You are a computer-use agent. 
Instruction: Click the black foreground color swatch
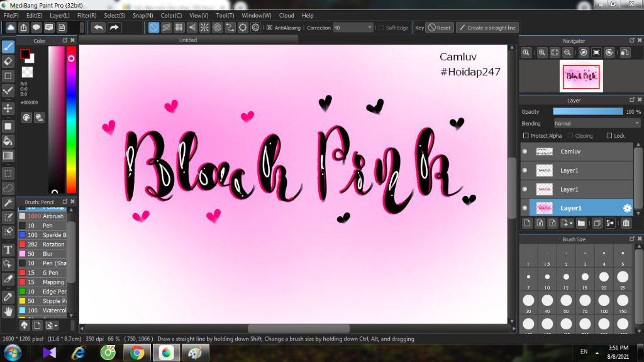(x=25, y=54)
